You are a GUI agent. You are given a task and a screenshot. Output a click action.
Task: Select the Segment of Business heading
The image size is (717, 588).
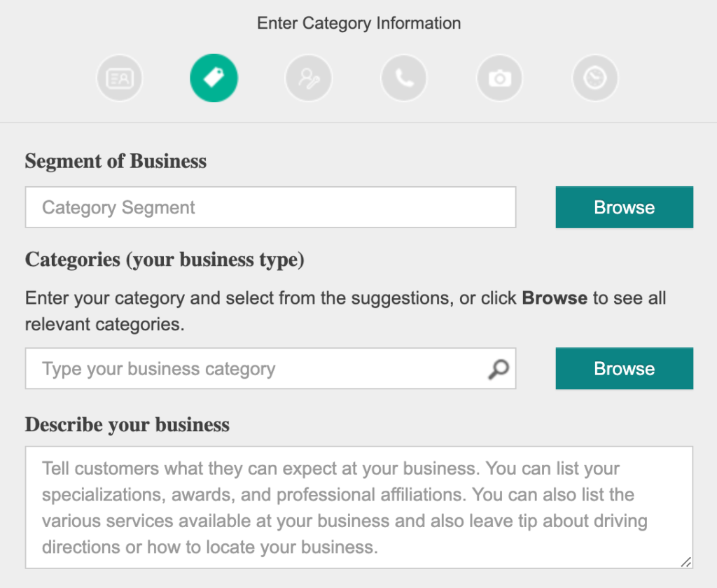click(116, 161)
